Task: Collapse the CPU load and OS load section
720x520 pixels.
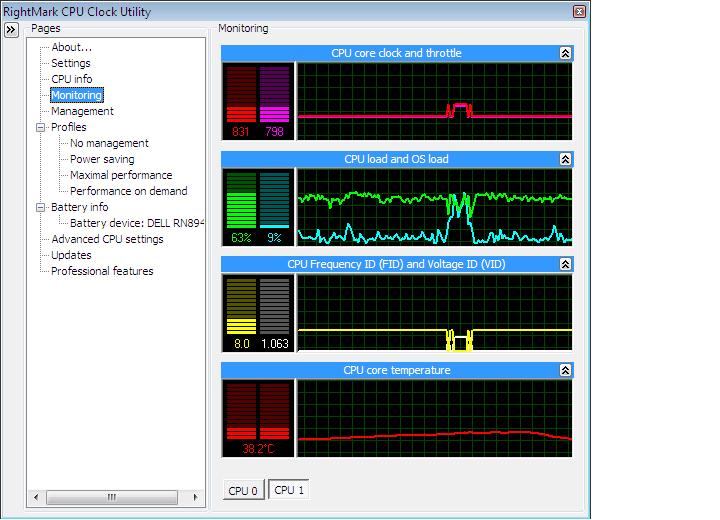Action: [x=565, y=159]
